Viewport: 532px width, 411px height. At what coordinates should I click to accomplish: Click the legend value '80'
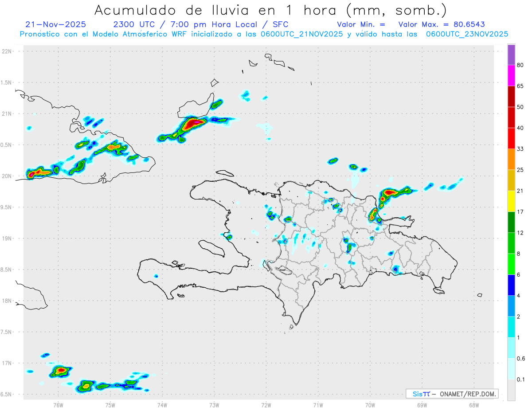coord(520,65)
